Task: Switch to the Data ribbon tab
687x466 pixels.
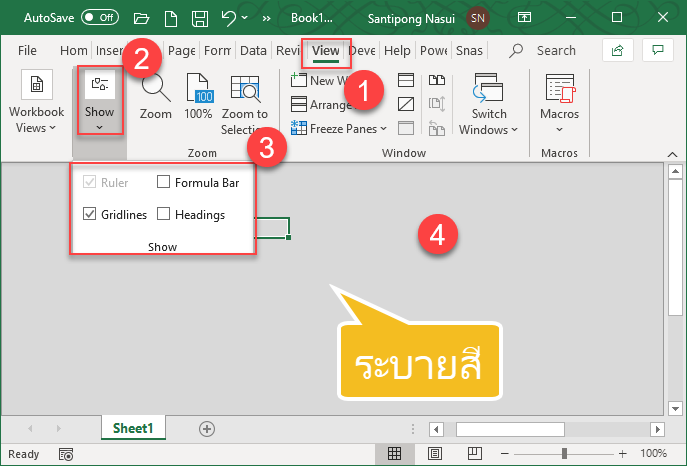Action: coord(253,50)
